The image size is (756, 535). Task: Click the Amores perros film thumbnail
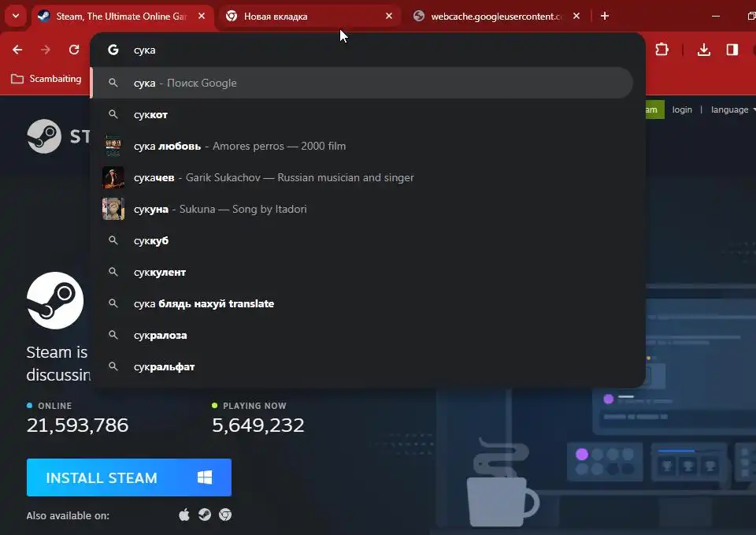click(x=113, y=147)
